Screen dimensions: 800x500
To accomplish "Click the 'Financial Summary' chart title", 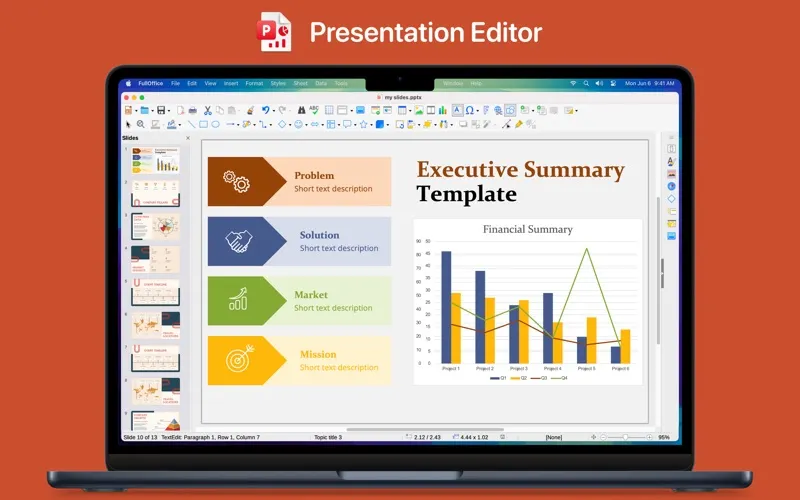I will click(528, 229).
